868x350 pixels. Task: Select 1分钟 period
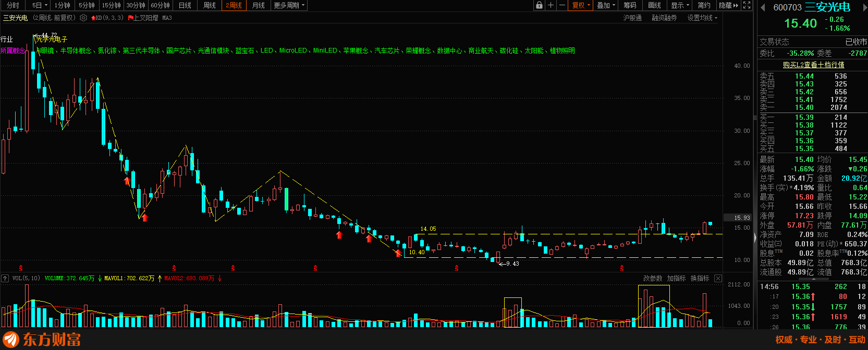pos(62,5)
